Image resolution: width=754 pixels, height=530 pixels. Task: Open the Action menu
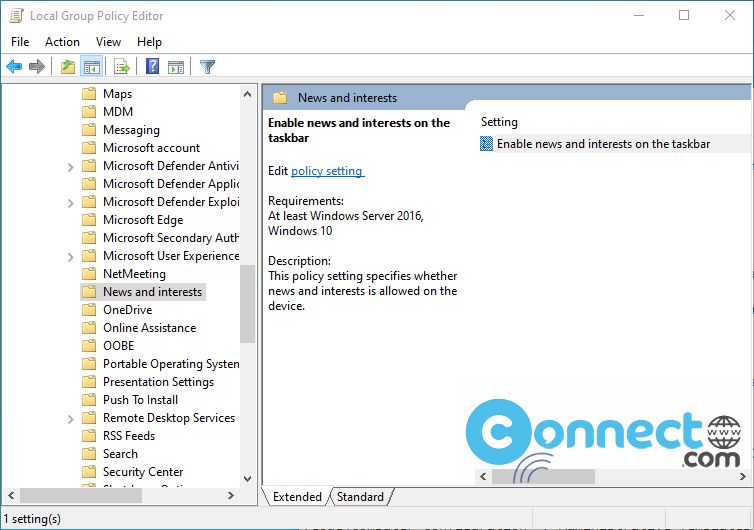[63, 42]
